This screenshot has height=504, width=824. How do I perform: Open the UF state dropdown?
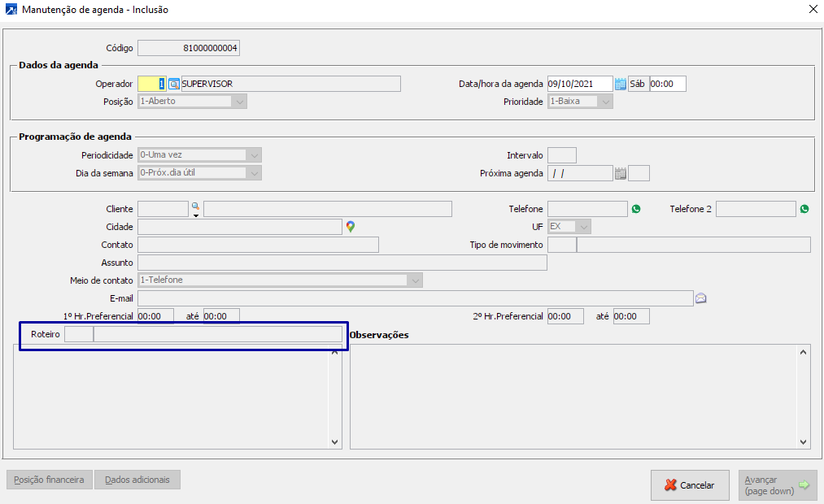[584, 227]
